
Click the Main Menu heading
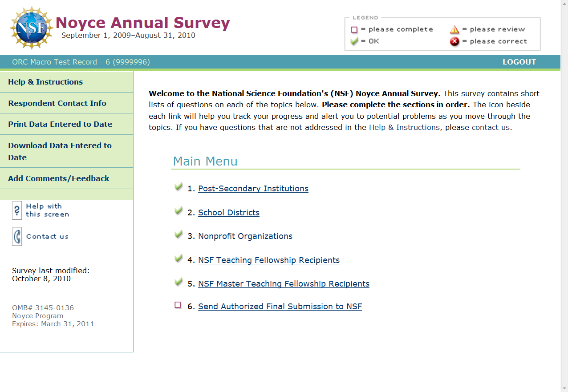[205, 161]
